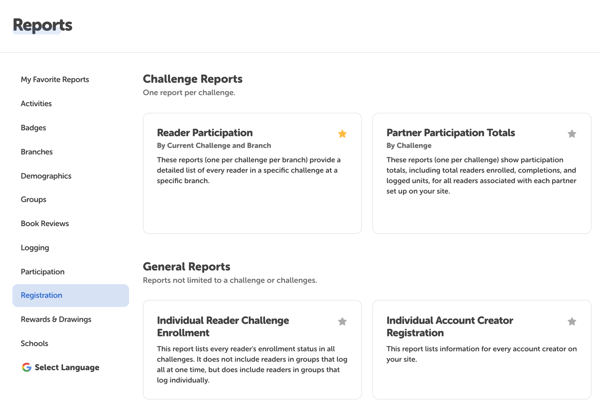Open the Schools reports section
600x408 pixels.
pos(34,344)
